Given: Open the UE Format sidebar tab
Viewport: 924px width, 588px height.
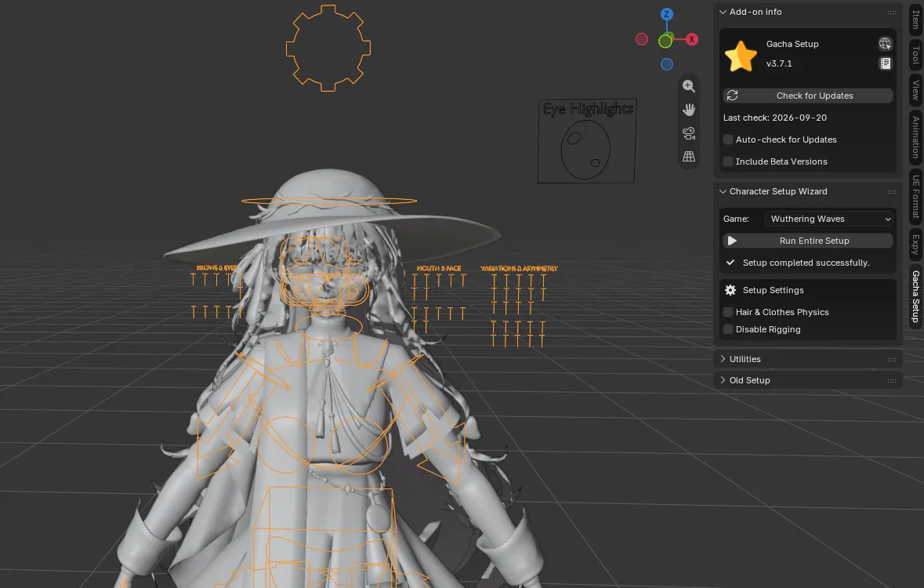Looking at the screenshot, I should (915, 197).
